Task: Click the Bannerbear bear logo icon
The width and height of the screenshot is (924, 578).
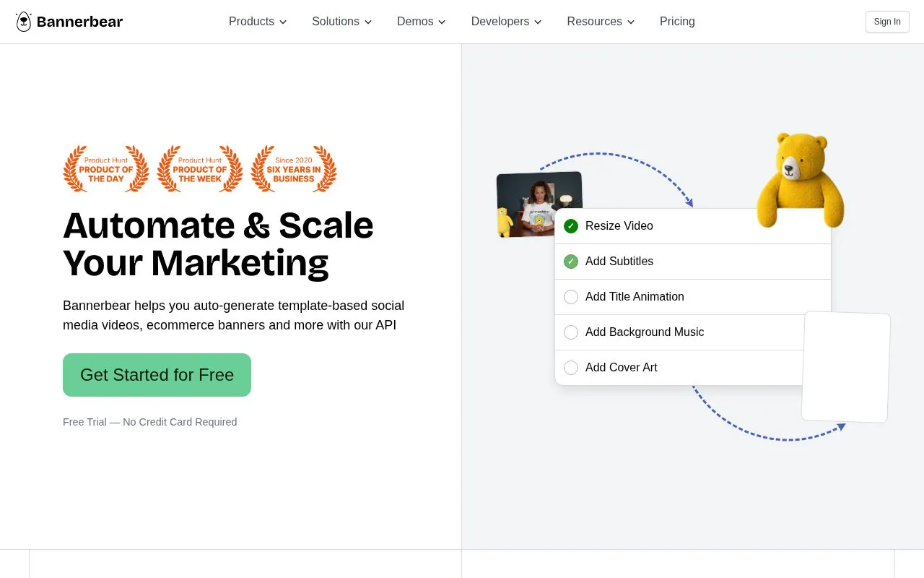Action: [x=24, y=22]
